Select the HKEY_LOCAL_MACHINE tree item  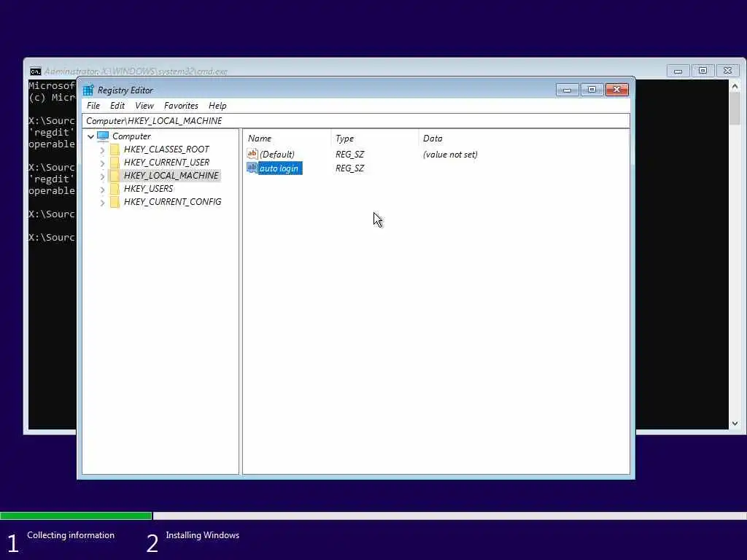tap(171, 176)
